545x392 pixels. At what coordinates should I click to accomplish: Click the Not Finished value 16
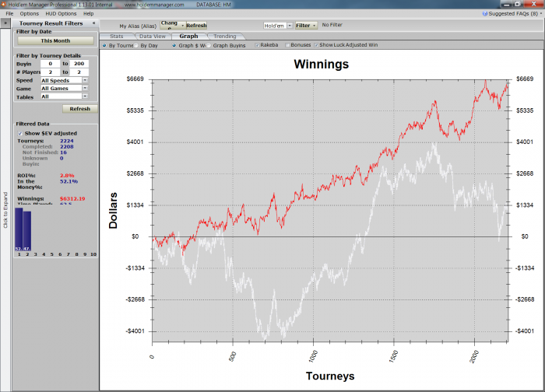click(x=63, y=152)
